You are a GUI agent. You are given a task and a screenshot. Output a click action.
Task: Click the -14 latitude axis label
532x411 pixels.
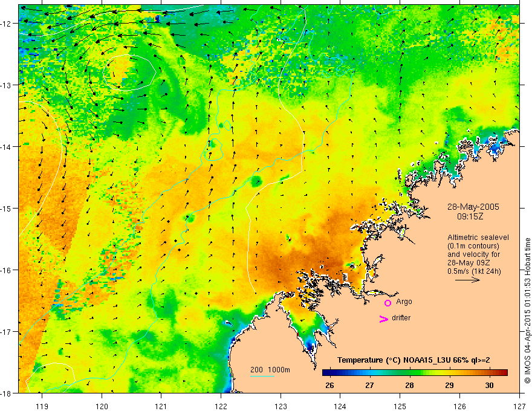7,147
